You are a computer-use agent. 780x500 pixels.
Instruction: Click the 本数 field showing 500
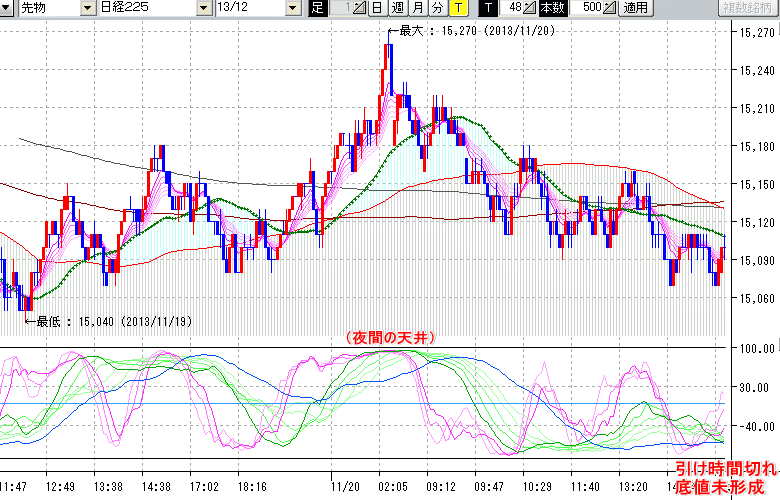click(x=589, y=9)
